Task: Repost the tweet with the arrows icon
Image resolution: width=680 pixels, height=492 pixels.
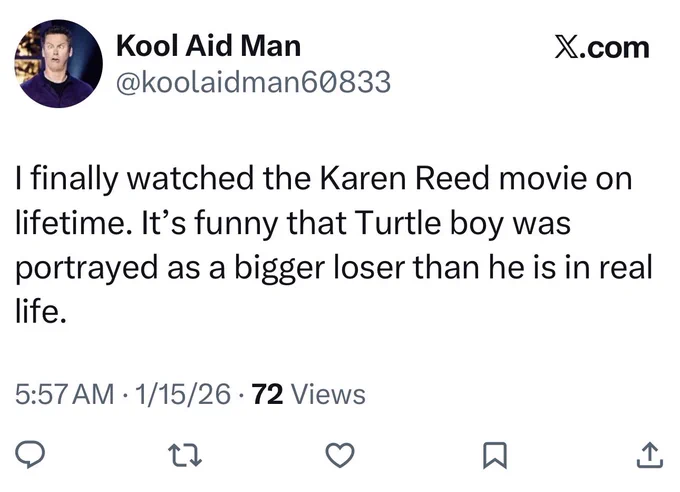Action: click(185, 455)
